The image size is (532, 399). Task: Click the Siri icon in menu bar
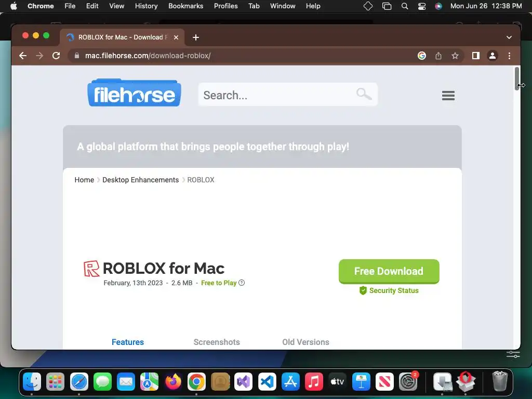(438, 6)
